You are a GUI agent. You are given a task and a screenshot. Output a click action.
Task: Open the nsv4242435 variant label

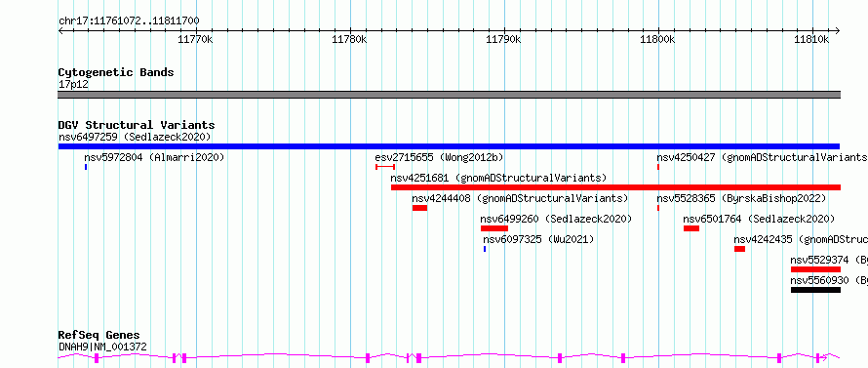(x=801, y=239)
